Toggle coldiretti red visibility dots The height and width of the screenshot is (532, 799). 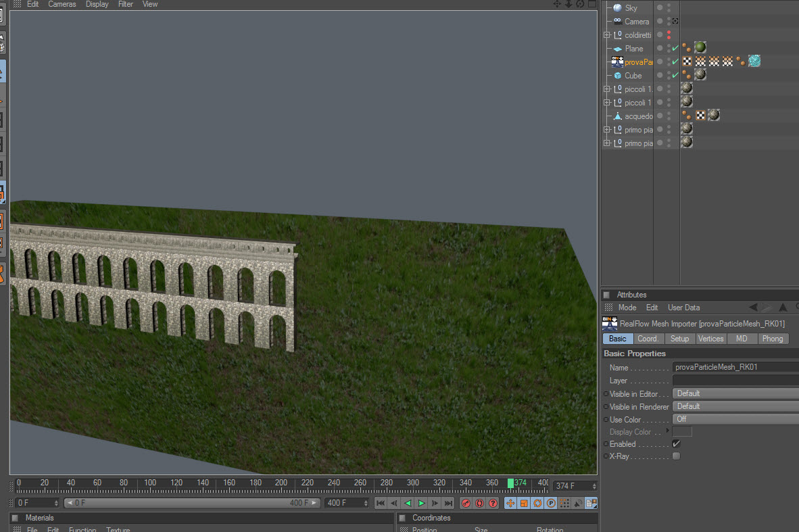(x=669, y=34)
